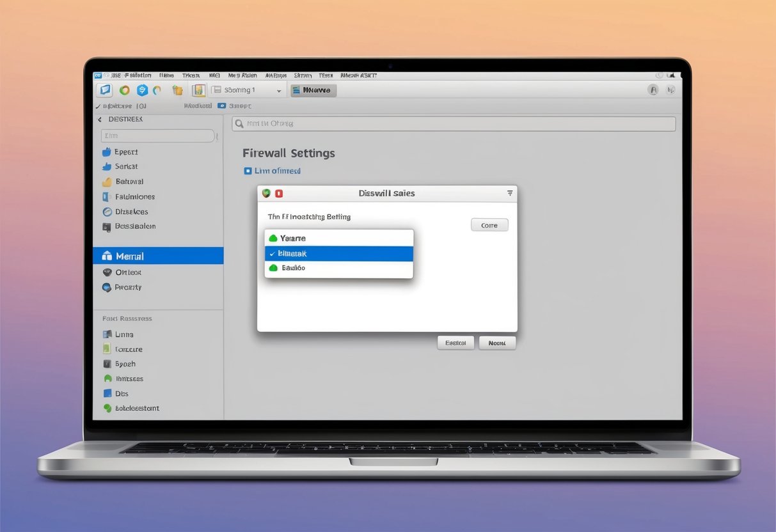
Task: Open the filter dropdown in the dialog titlebar
Action: coord(509,192)
